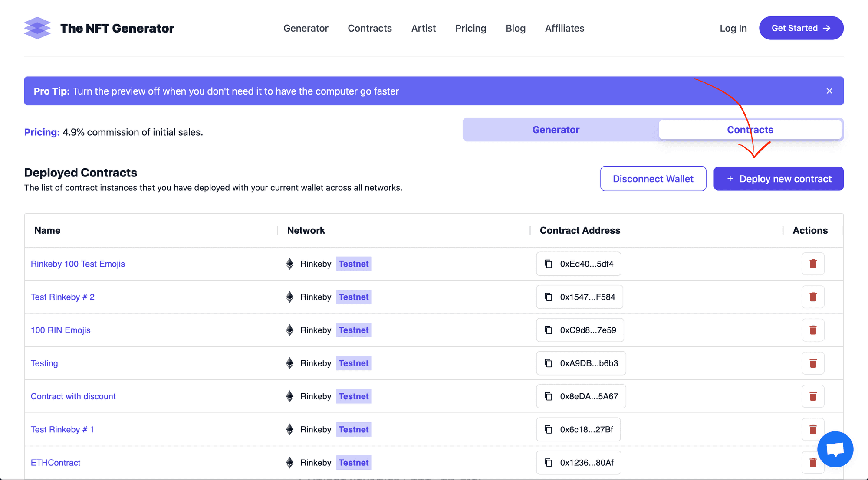Click Deploy new contract button
The image size is (868, 480).
[779, 178]
